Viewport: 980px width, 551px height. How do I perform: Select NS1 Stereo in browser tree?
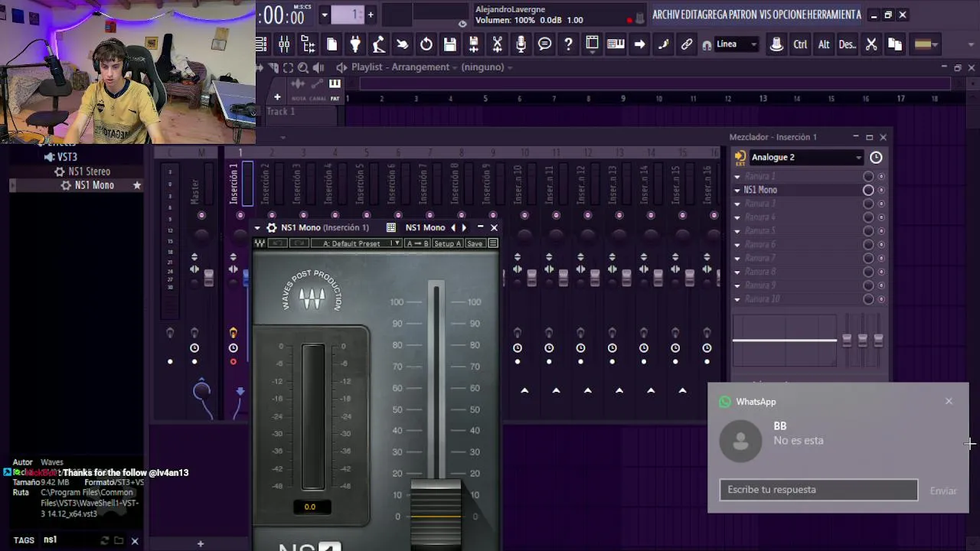point(89,171)
